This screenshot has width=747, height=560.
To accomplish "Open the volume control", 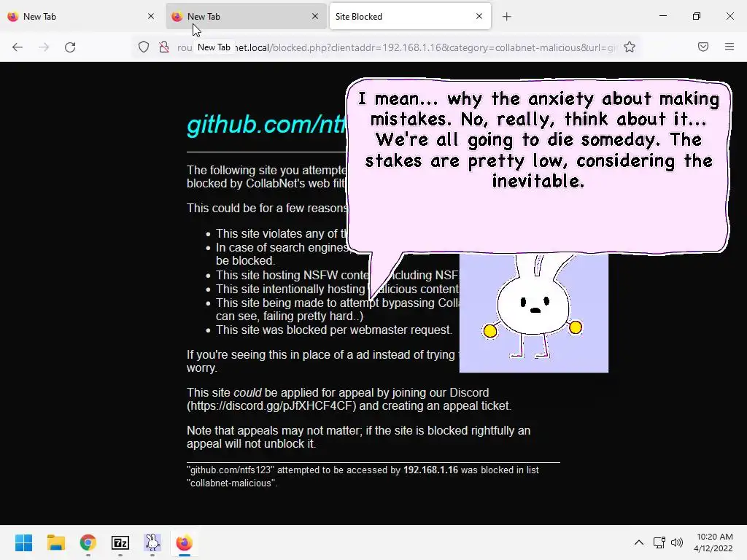I will [676, 542].
